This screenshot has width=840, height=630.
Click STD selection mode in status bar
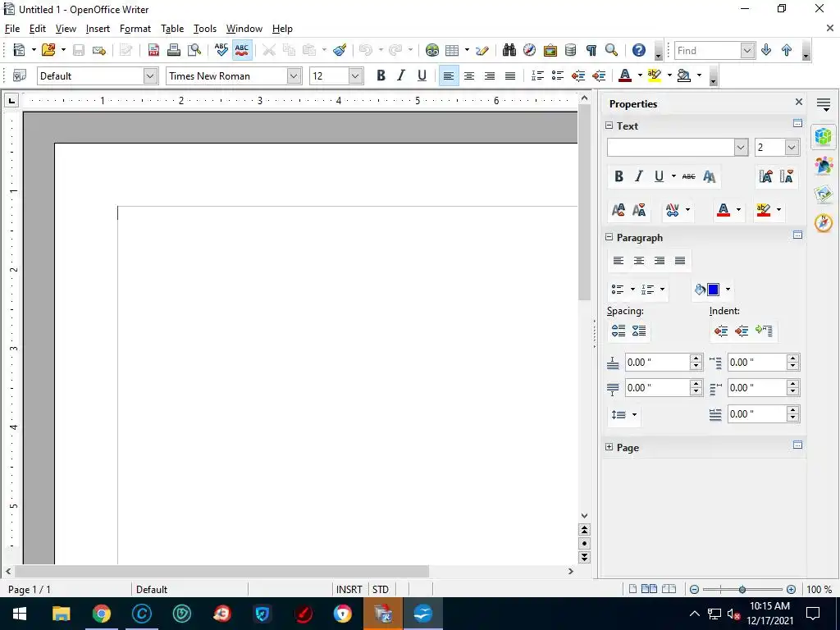(381, 589)
